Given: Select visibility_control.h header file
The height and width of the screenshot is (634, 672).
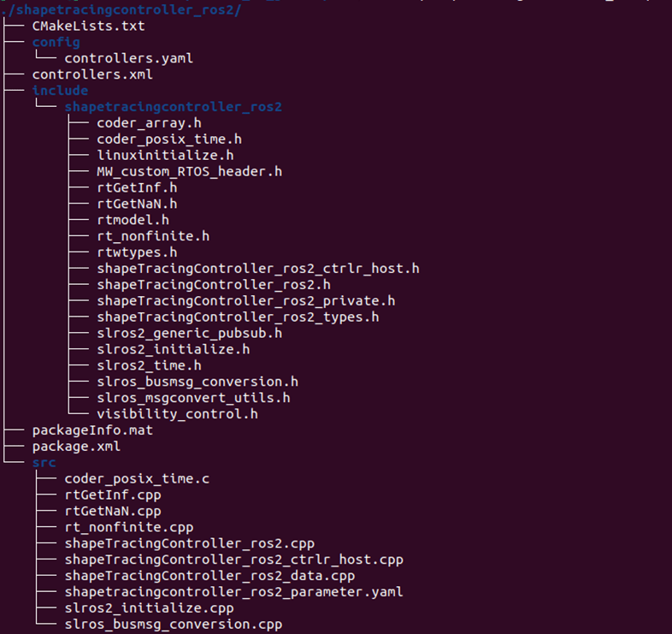Looking at the screenshot, I should tap(177, 414).
